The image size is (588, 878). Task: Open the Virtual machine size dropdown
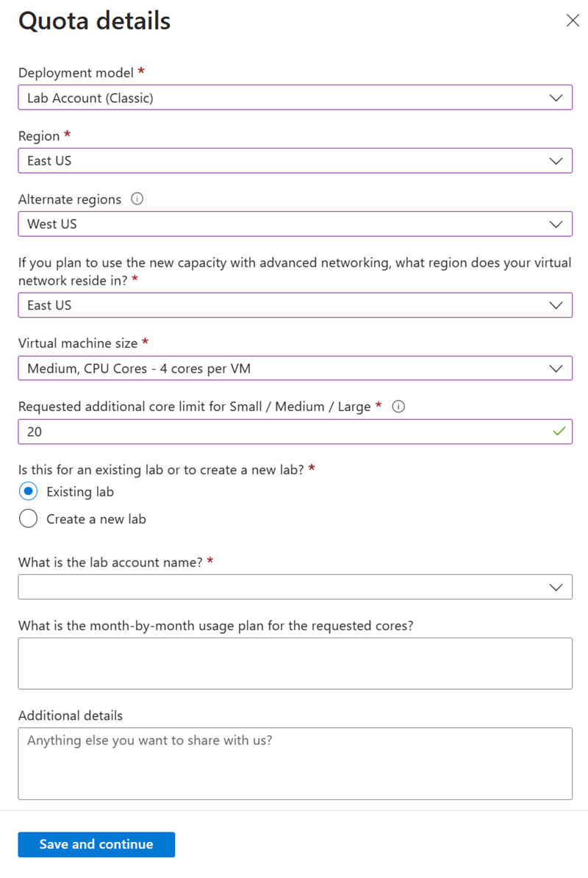tap(295, 368)
